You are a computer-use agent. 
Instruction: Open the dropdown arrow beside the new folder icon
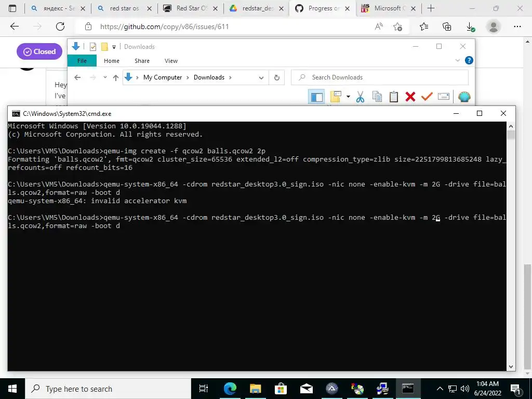tap(348, 97)
